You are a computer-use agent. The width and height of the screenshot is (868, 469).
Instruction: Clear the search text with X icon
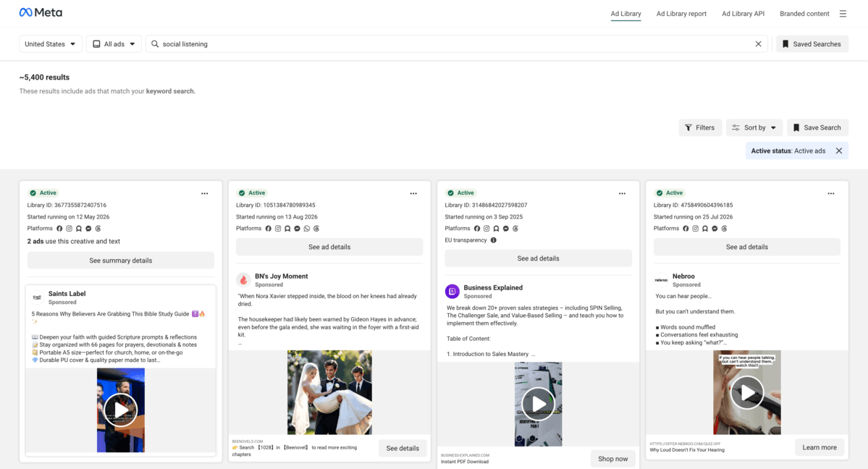tap(759, 43)
